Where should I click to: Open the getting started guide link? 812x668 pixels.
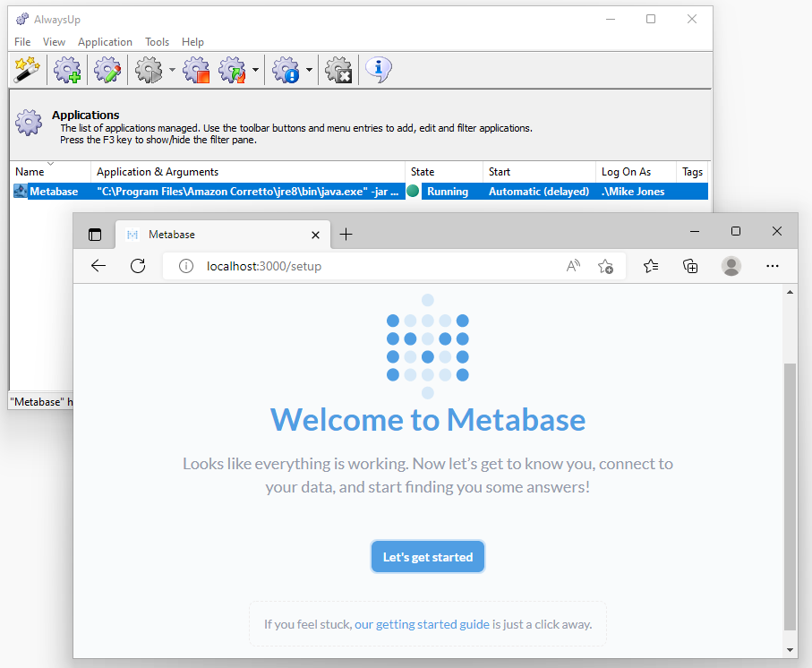[422, 624]
